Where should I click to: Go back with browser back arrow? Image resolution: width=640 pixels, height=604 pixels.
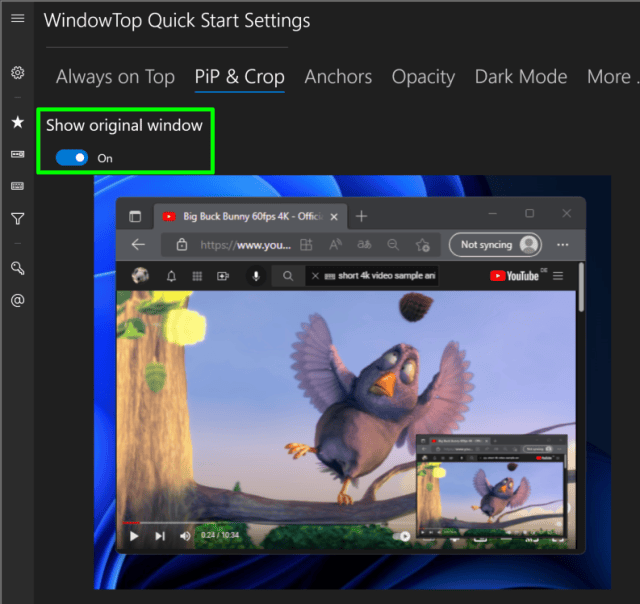(x=138, y=245)
